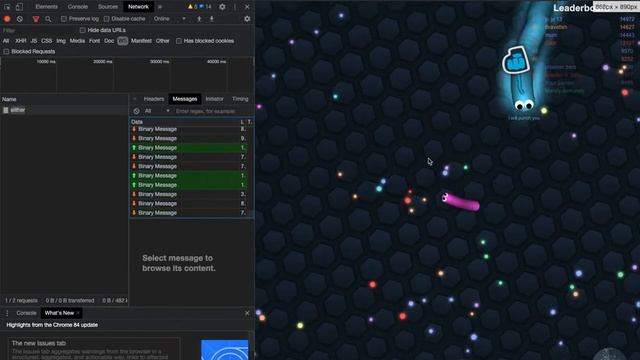Switch to Console tab in bottom drawer
Screen dimensions: 640x360
click(x=27, y=313)
